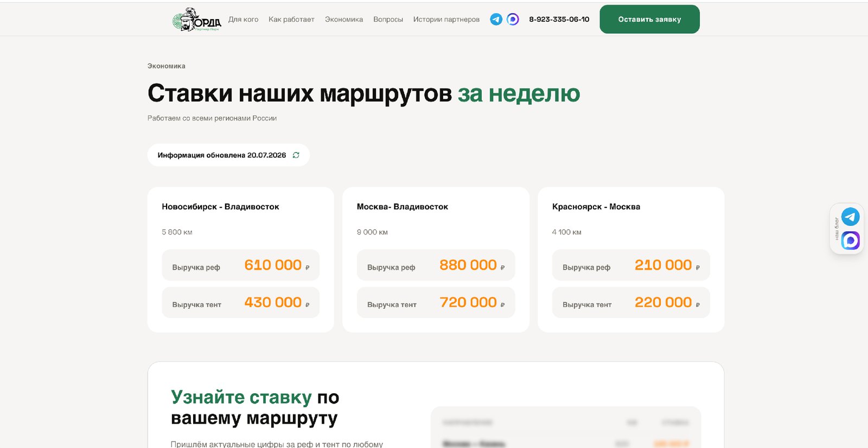Click Работаем со всеми регионами России text
This screenshot has width=868, height=448.
(x=212, y=118)
